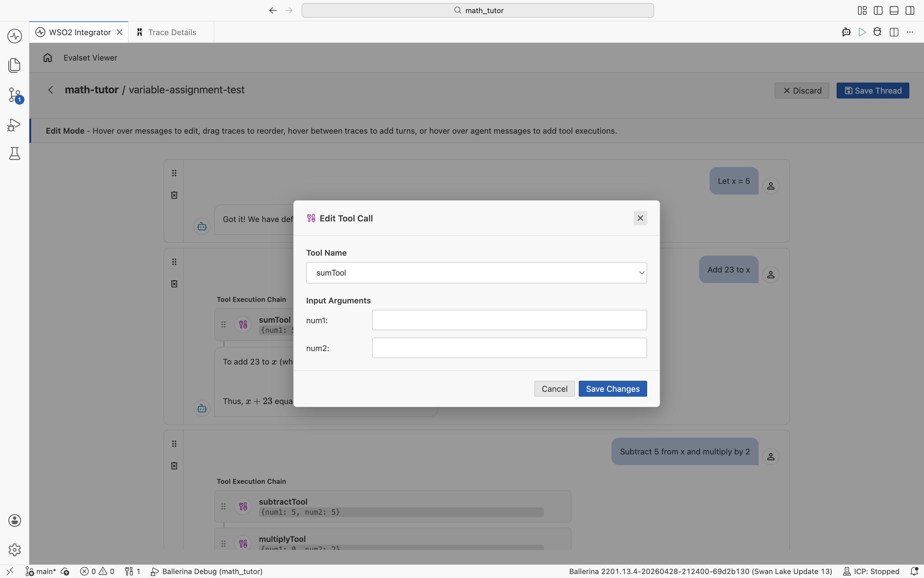The width and height of the screenshot is (924, 578).
Task: Click the sumTool tool icon in chain
Action: click(x=243, y=324)
